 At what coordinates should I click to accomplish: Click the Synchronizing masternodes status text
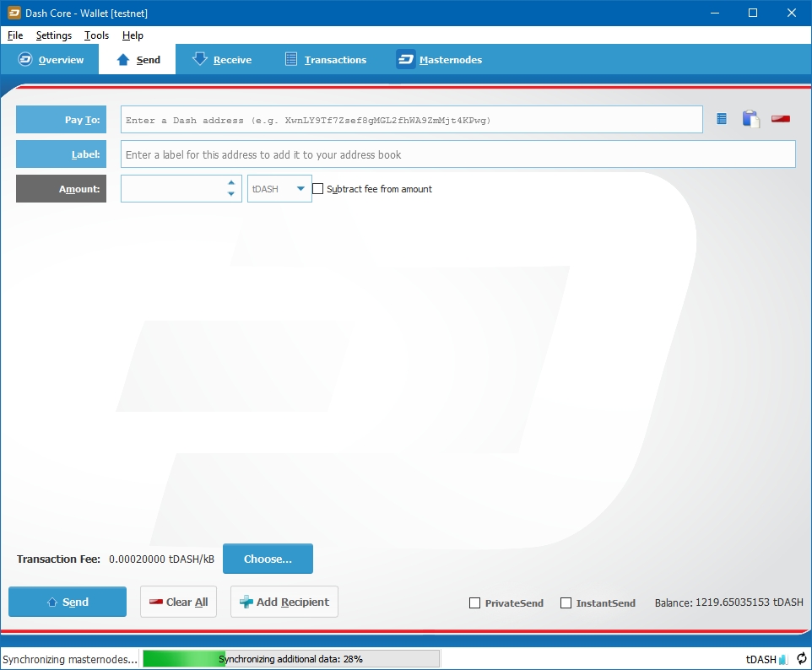pyautogui.click(x=70, y=659)
